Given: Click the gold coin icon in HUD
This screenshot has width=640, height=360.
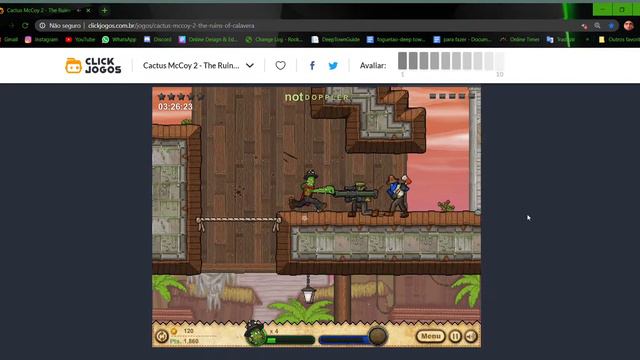Looking at the screenshot, I should 174,331.
